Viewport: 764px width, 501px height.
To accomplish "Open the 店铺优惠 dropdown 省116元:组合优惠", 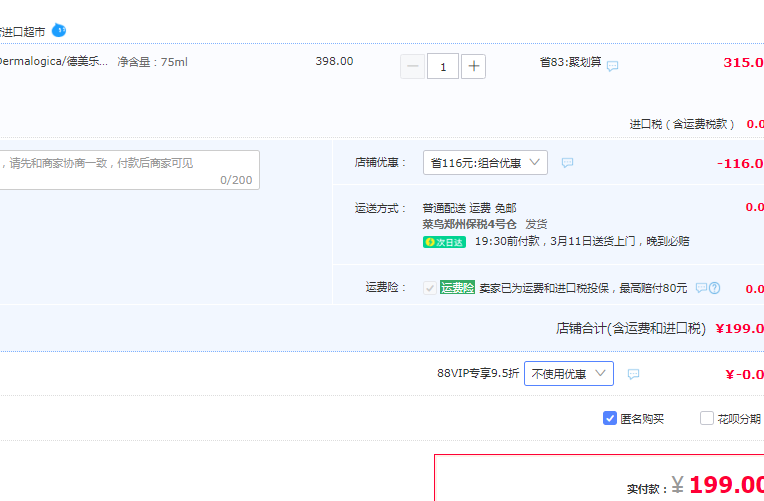I will pos(485,163).
